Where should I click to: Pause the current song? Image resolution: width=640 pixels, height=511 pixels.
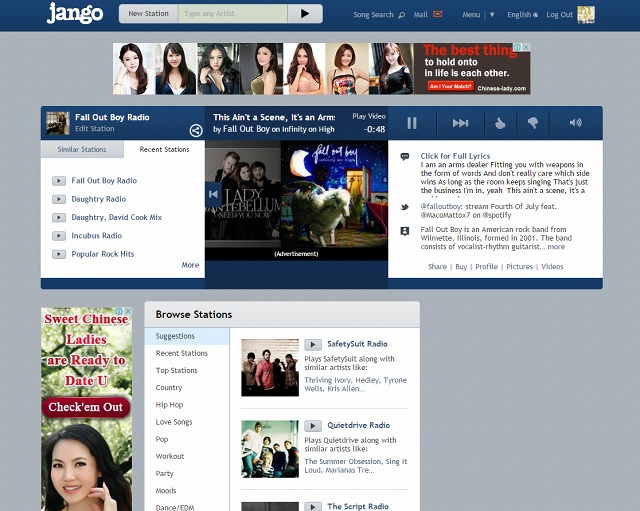click(x=412, y=123)
